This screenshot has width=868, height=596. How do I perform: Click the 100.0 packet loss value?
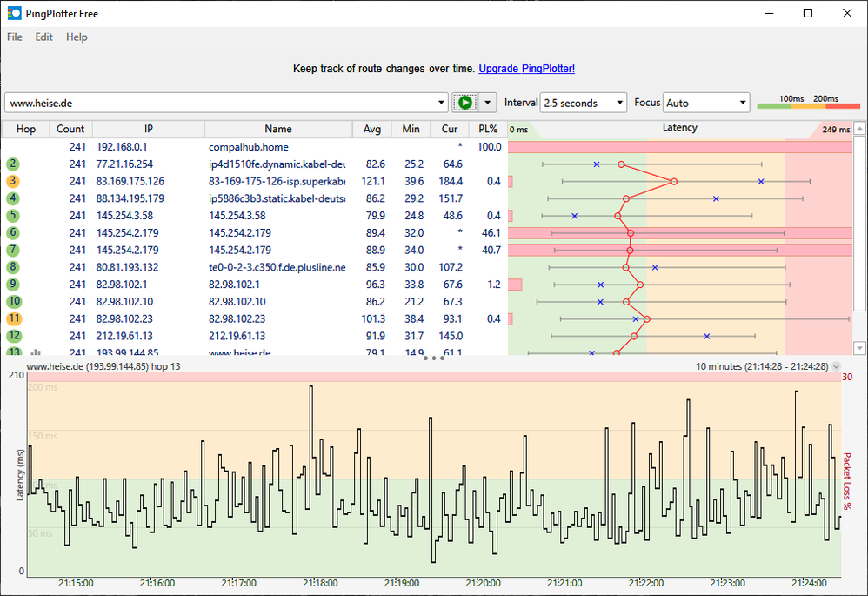coord(490,147)
